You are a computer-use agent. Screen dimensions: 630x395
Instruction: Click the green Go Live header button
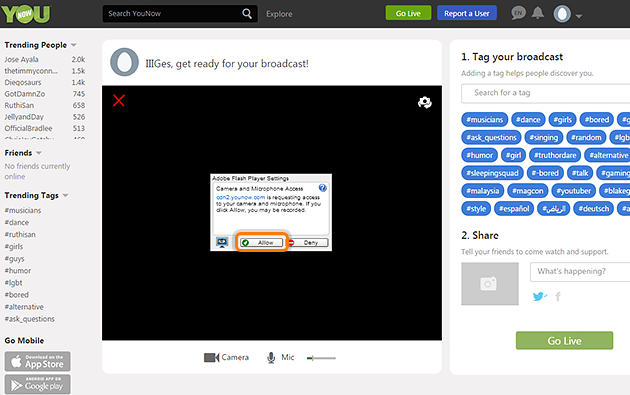click(x=408, y=13)
